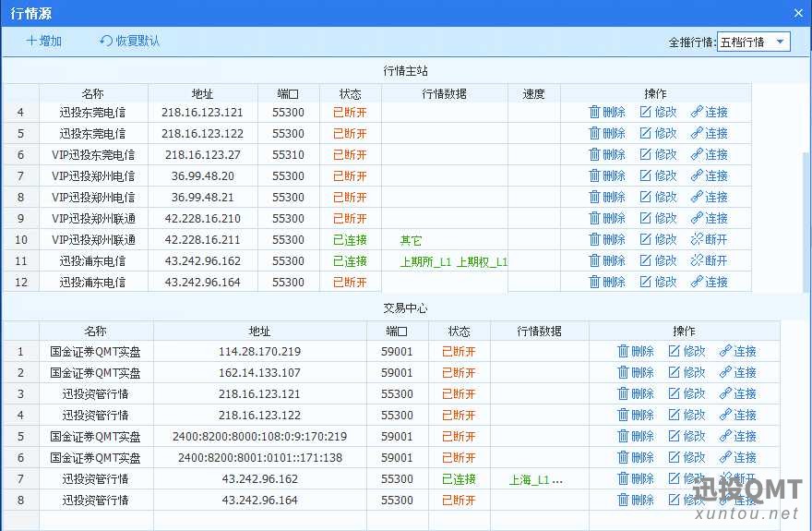Delete 行情主站 row 12 (43.242.96.164)
This screenshot has height=531, width=812.
point(607,282)
